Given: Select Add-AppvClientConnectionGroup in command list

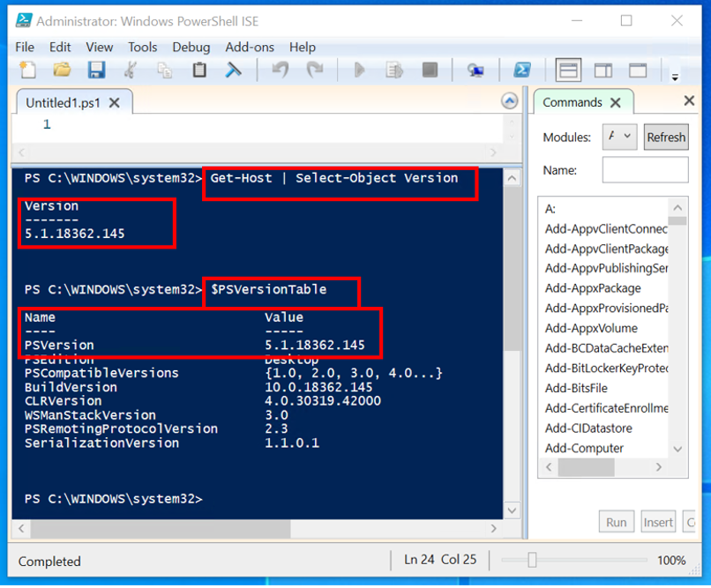Looking at the screenshot, I should tap(606, 229).
